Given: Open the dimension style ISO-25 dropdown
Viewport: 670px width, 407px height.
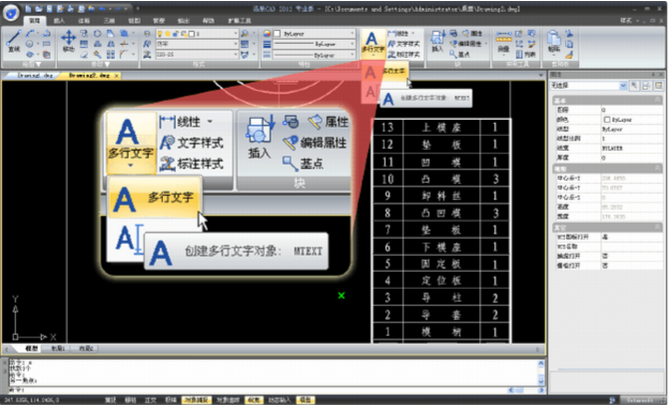Looking at the screenshot, I should coord(197,55).
